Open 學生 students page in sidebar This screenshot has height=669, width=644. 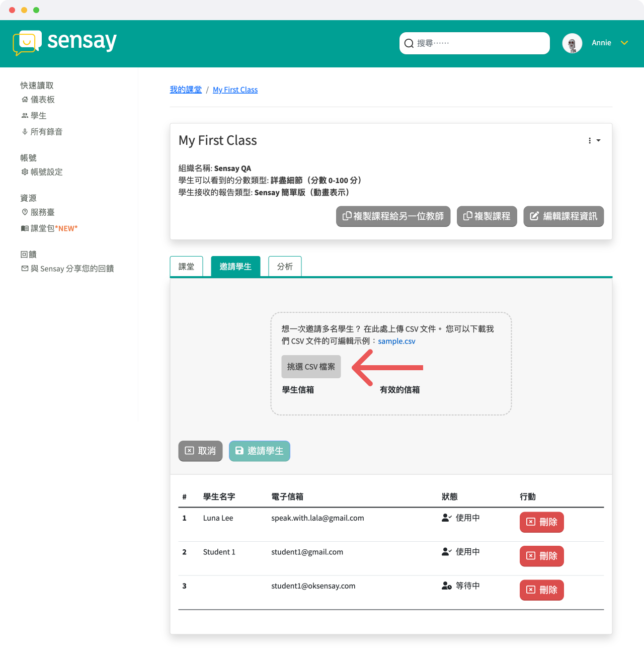pos(39,116)
